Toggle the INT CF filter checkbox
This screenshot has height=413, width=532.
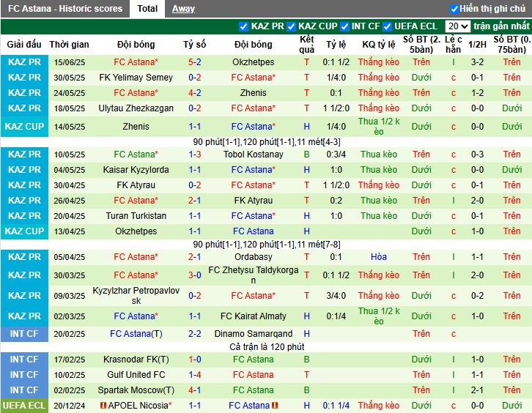[x=344, y=26]
